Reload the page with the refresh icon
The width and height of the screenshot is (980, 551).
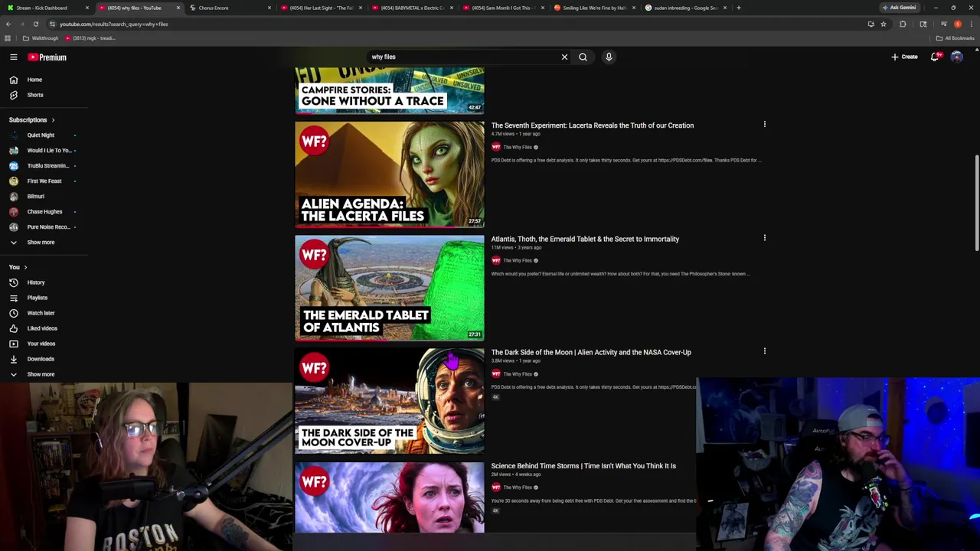pyautogui.click(x=35, y=24)
